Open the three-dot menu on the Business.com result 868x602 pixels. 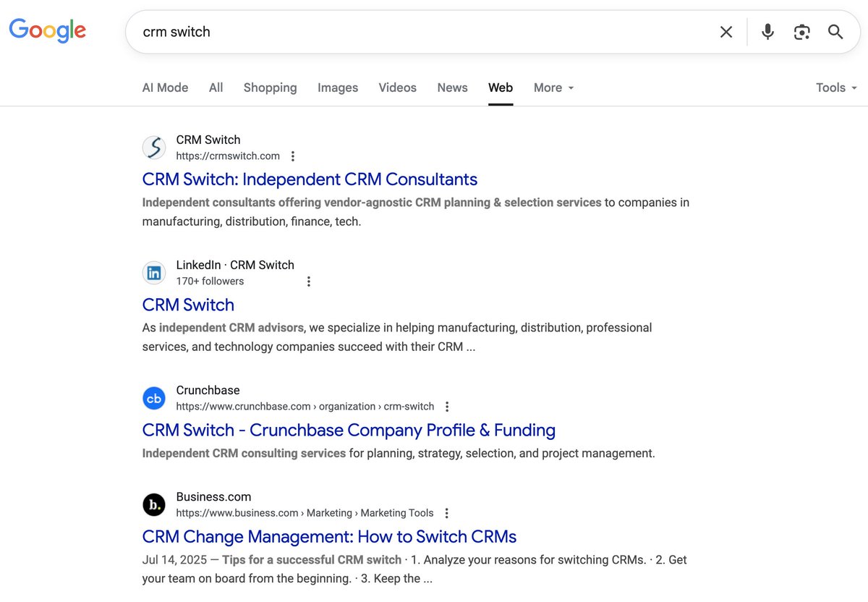tap(446, 512)
